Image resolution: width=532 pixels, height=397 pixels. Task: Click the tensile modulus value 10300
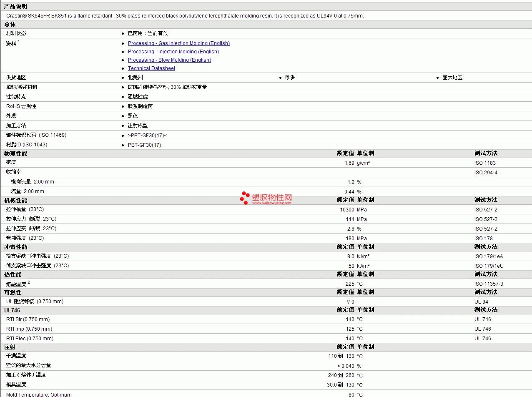(347, 210)
